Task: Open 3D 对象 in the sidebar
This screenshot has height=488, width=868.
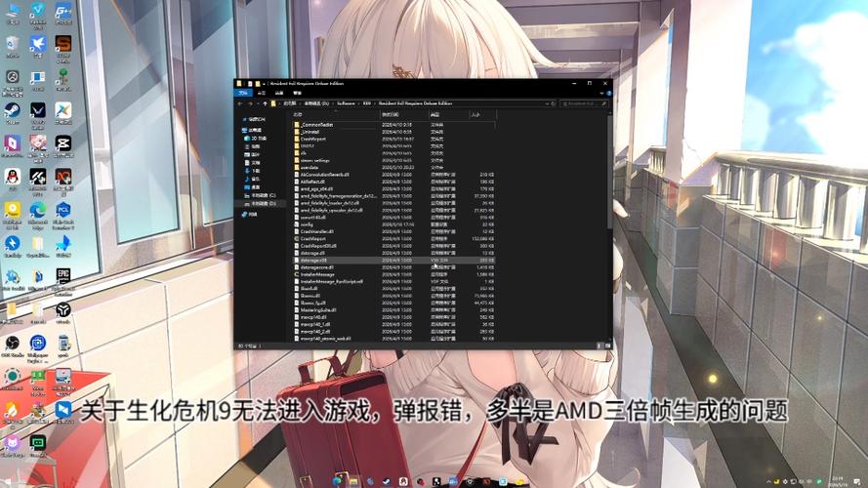Action: 255,139
